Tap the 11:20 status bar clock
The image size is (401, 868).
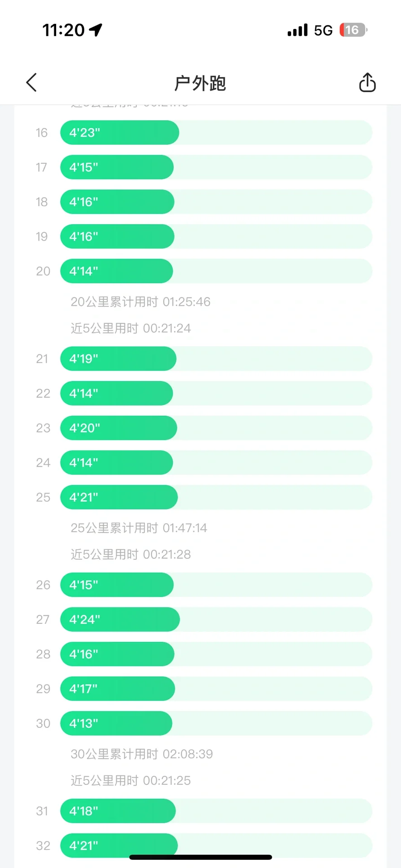tap(63, 30)
